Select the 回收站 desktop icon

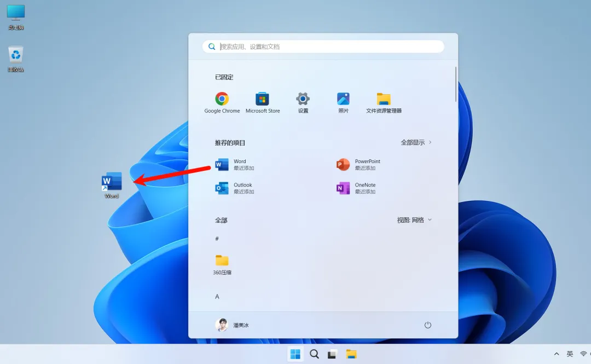(x=16, y=59)
